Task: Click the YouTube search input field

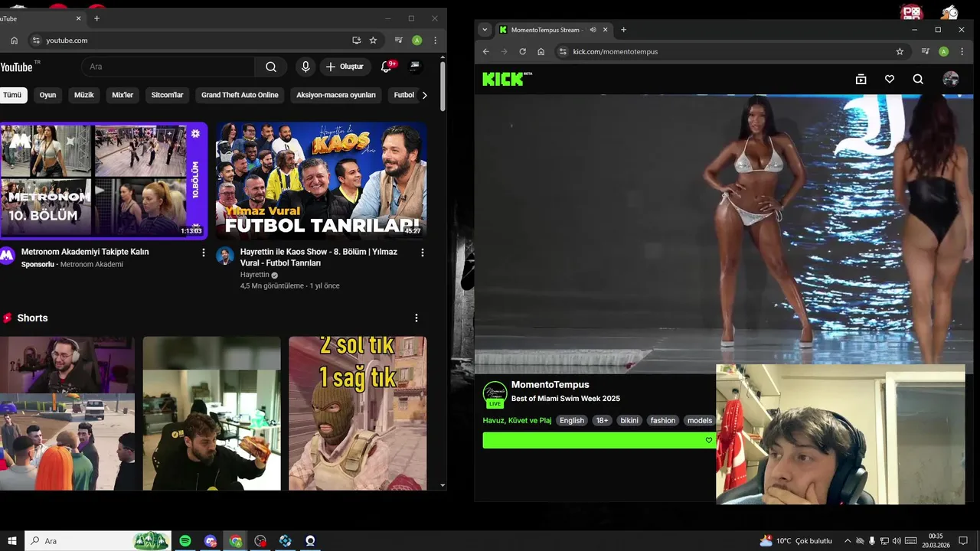Action: point(168,67)
